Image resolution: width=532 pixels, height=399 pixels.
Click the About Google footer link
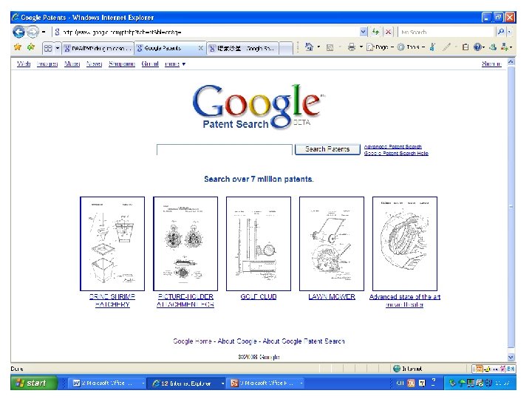coord(237,341)
